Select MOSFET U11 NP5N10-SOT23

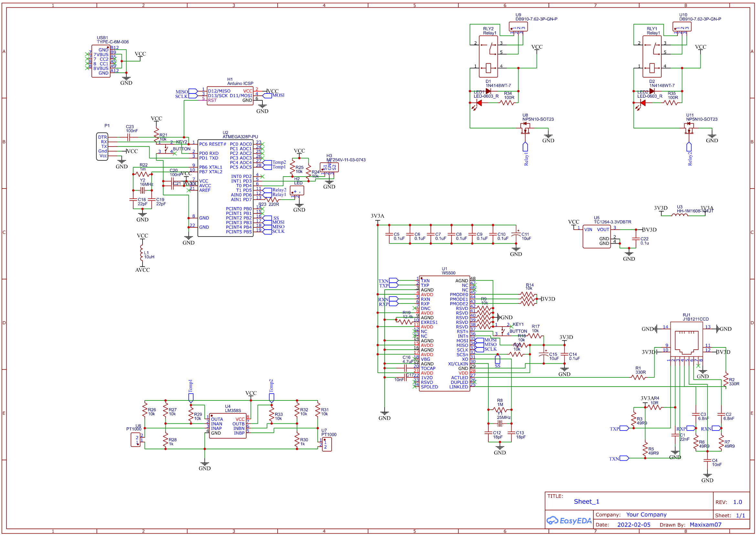pyautogui.click(x=688, y=128)
